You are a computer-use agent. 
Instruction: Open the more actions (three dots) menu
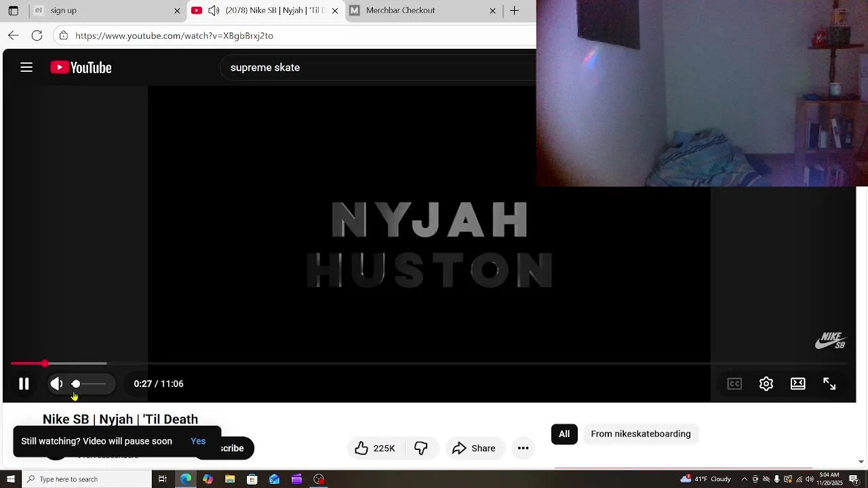point(523,448)
